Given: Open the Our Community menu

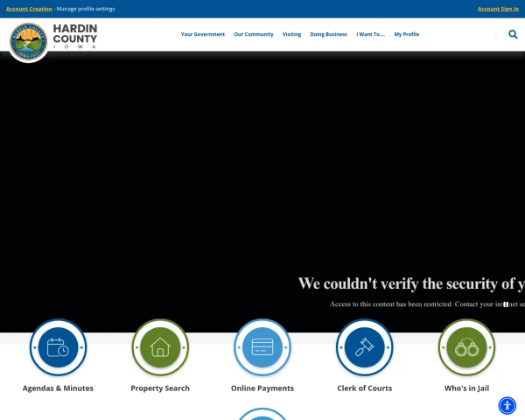Looking at the screenshot, I should (254, 34).
